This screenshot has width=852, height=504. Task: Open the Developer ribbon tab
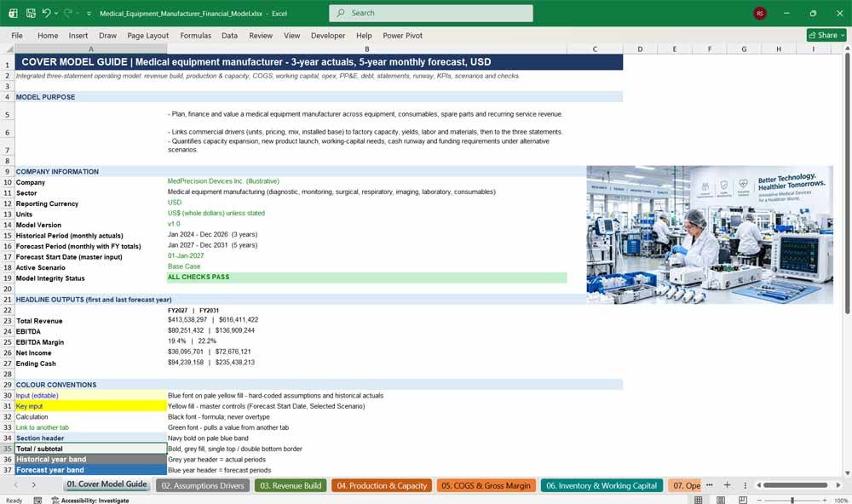(328, 35)
